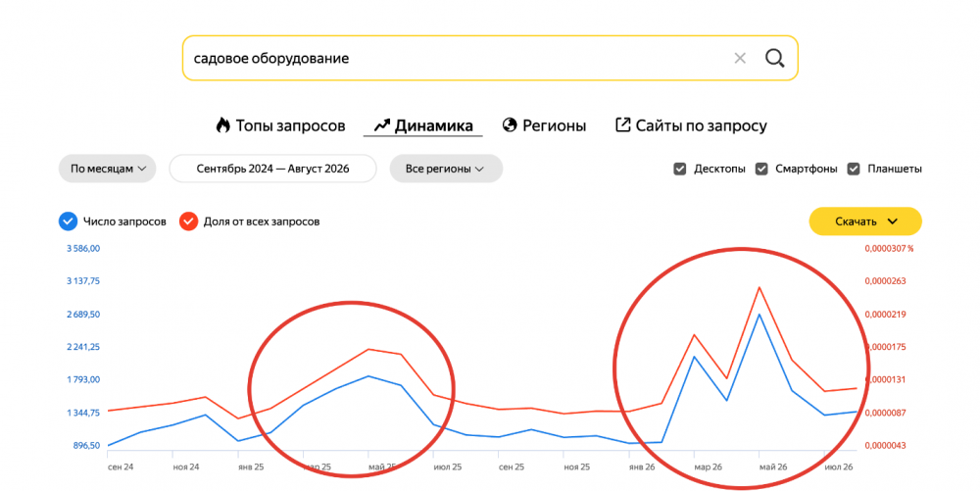Click the 3 586,00 axis value
980x491 pixels.
pyautogui.click(x=83, y=249)
